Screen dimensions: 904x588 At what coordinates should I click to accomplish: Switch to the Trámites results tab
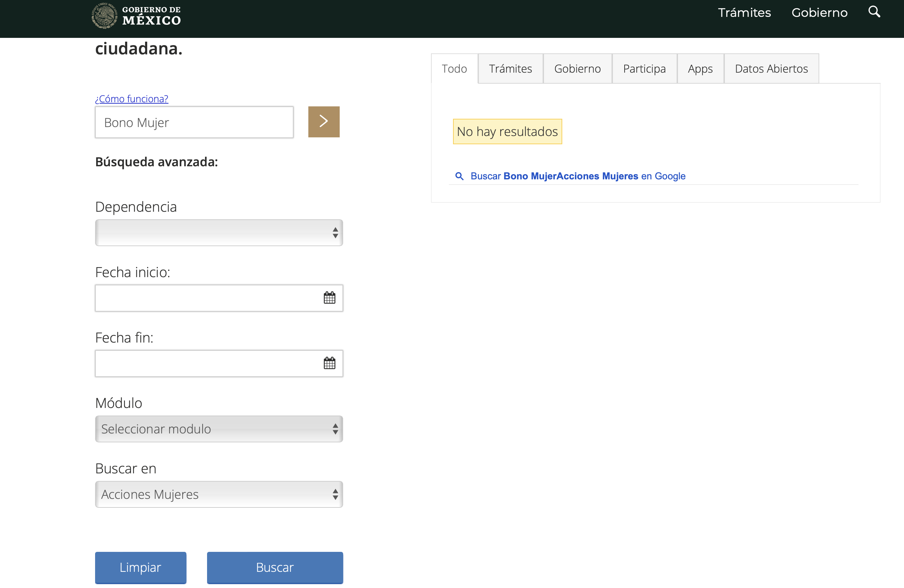[510, 69]
